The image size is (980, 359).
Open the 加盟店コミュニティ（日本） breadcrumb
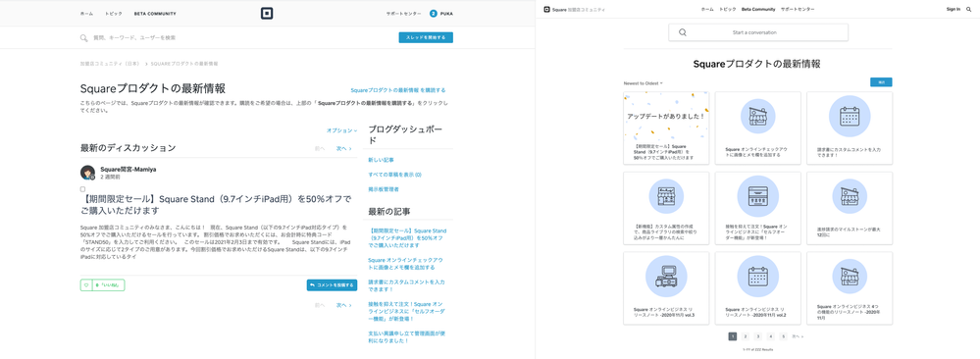pos(110,64)
